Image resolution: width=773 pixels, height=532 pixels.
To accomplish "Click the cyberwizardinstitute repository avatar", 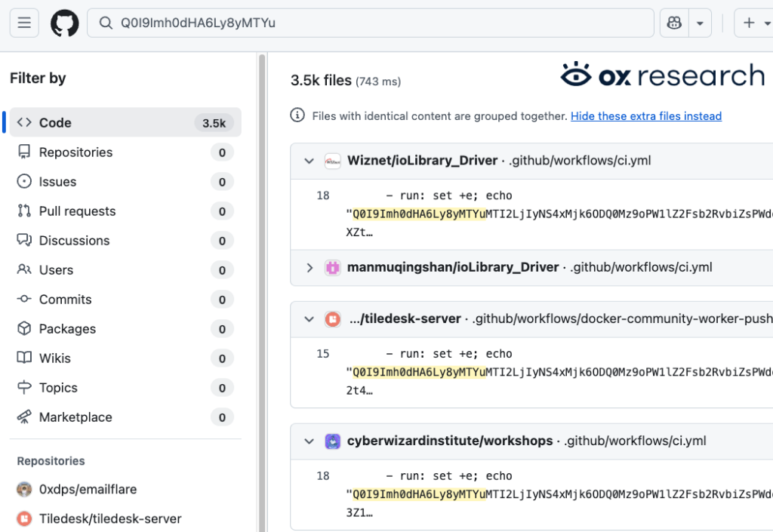I will 333,441.
